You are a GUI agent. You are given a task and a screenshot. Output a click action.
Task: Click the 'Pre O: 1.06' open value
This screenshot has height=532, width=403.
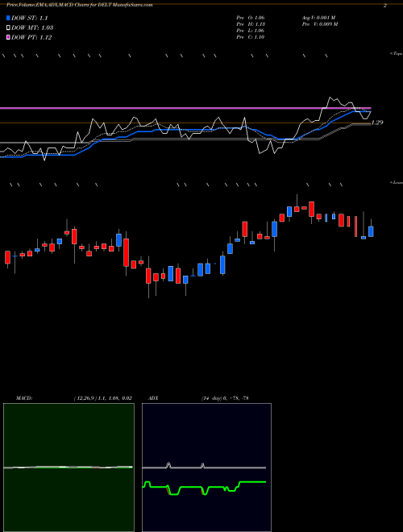tap(251, 18)
